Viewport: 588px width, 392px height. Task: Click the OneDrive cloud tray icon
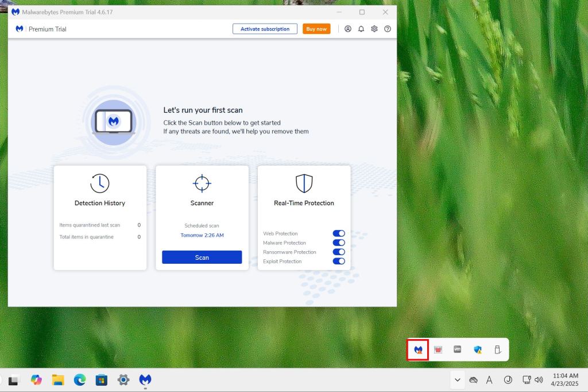pyautogui.click(x=473, y=380)
